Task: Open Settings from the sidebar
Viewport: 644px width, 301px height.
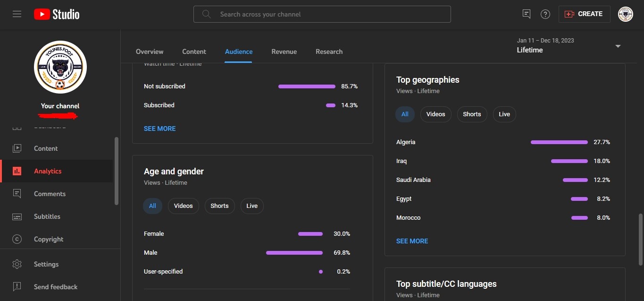Action: (46, 264)
